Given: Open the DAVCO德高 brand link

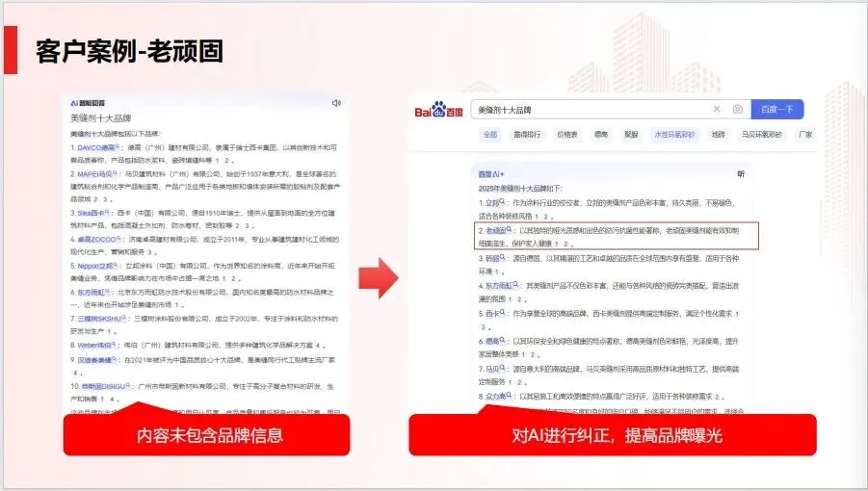Looking at the screenshot, I should (95, 147).
